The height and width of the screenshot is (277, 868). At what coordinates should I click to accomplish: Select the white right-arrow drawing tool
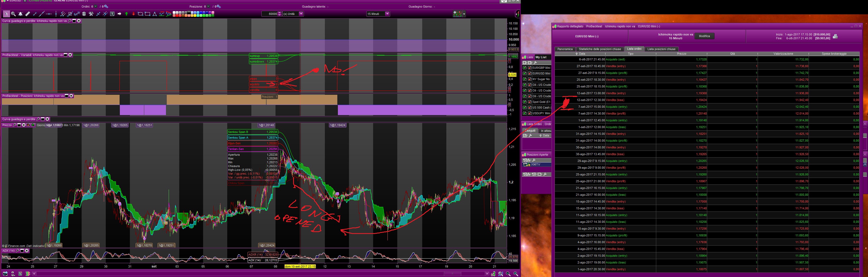pos(119,14)
